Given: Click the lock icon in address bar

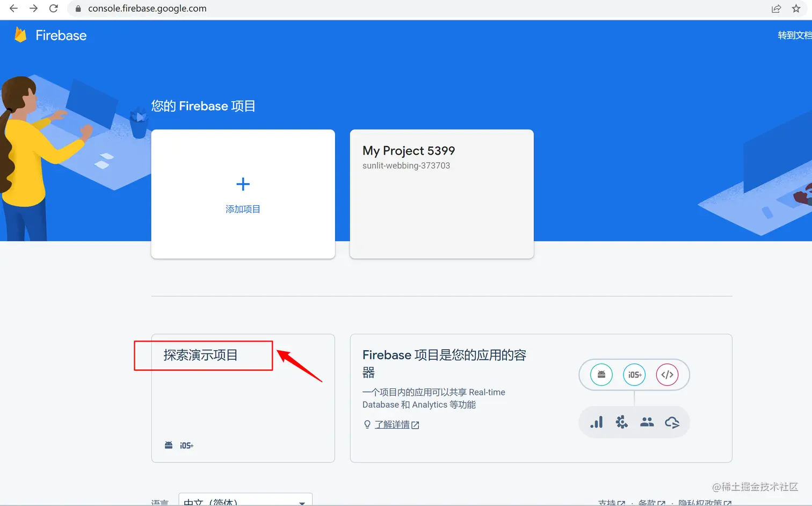Looking at the screenshot, I should click(x=78, y=9).
